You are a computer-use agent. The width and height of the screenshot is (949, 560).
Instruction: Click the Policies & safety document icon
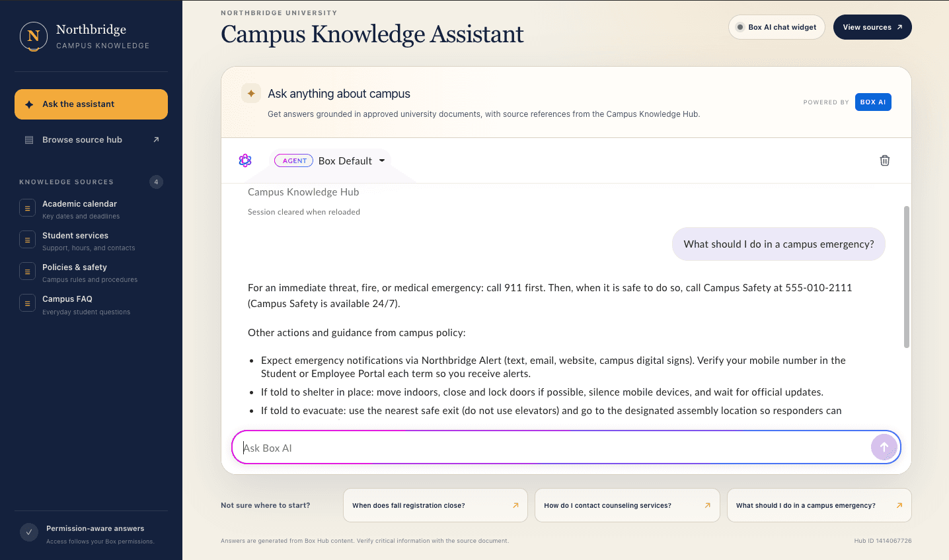tap(27, 272)
